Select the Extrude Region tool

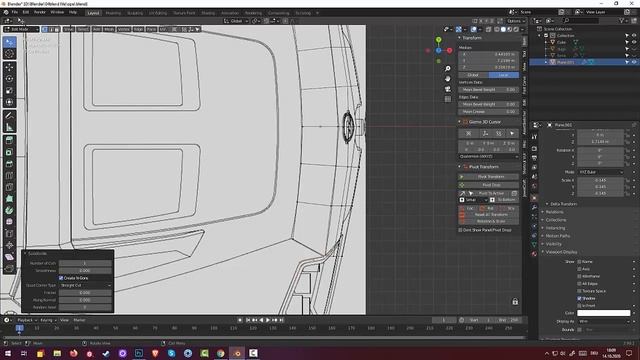(9, 140)
